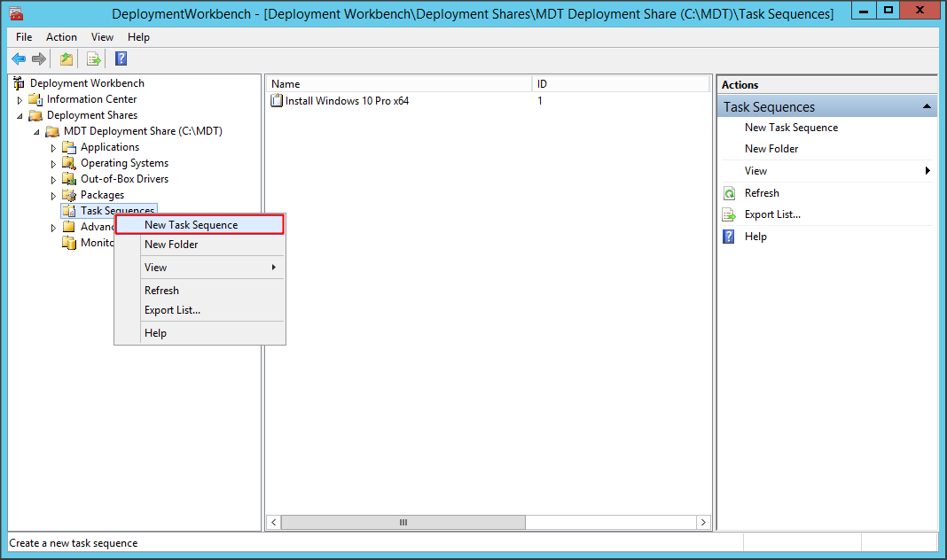Click the Up One Level folder icon
The image size is (947, 560).
(66, 59)
